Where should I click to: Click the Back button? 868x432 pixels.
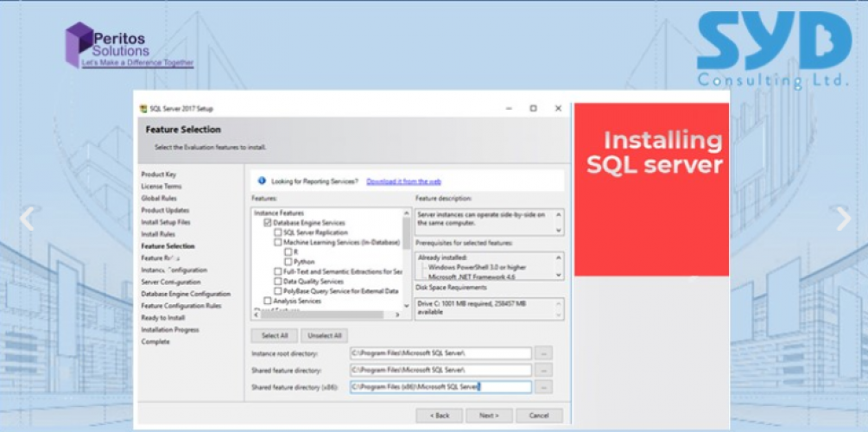coord(440,416)
